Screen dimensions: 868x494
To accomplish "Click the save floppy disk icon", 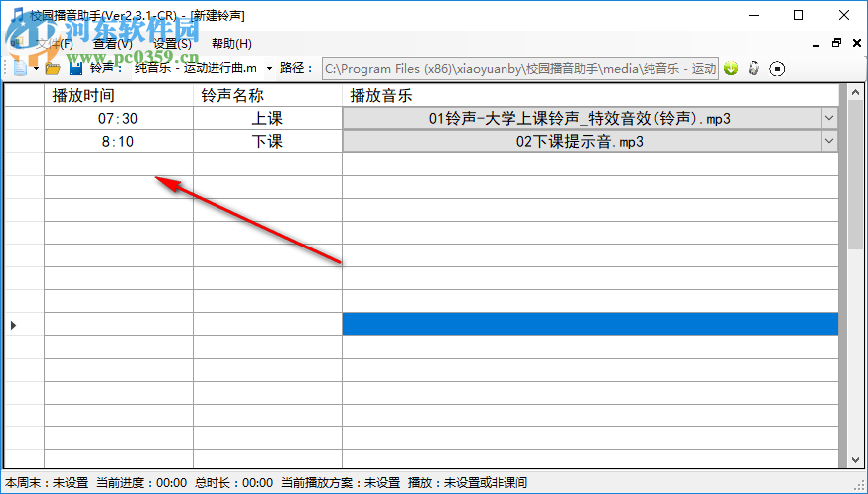I will pyautogui.click(x=75, y=69).
